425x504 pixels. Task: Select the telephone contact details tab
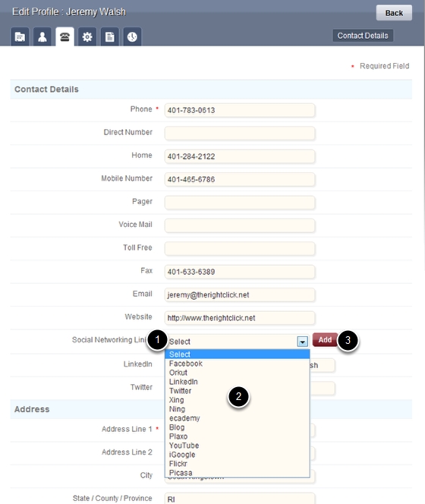coord(65,37)
